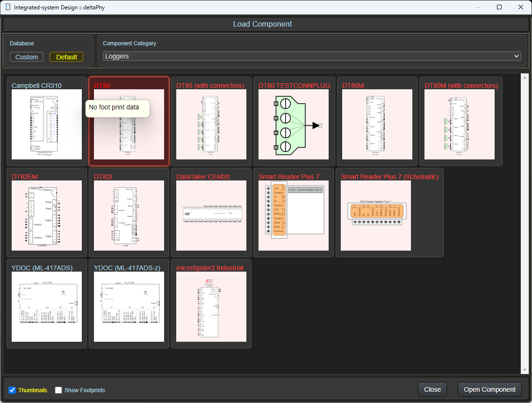
Task: Disable the Thumbnails checkbox
Action: 12,390
